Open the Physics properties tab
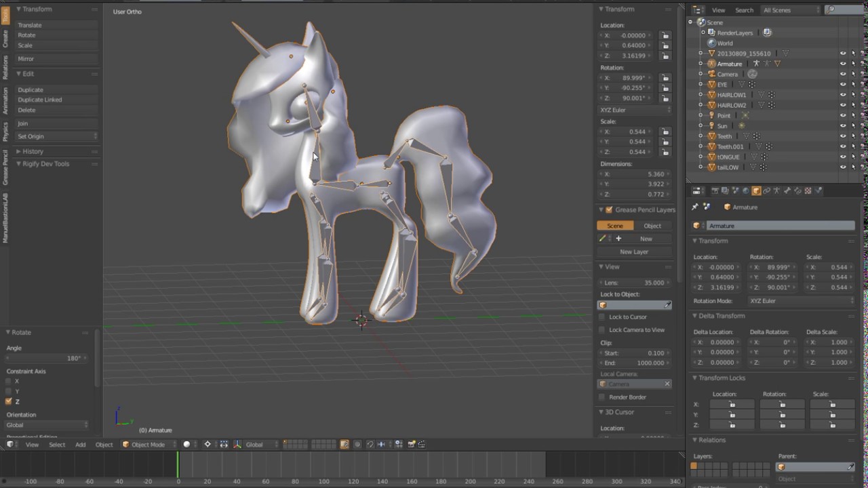 [x=818, y=191]
